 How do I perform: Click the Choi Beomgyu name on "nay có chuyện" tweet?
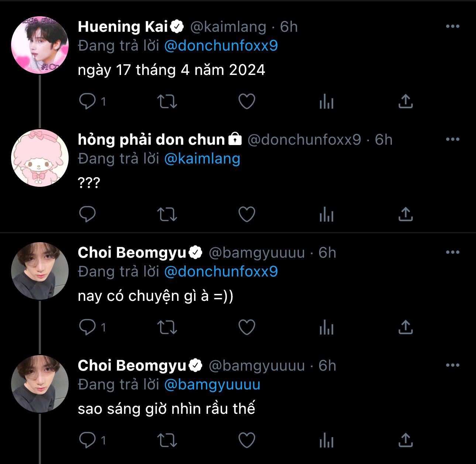click(x=132, y=252)
